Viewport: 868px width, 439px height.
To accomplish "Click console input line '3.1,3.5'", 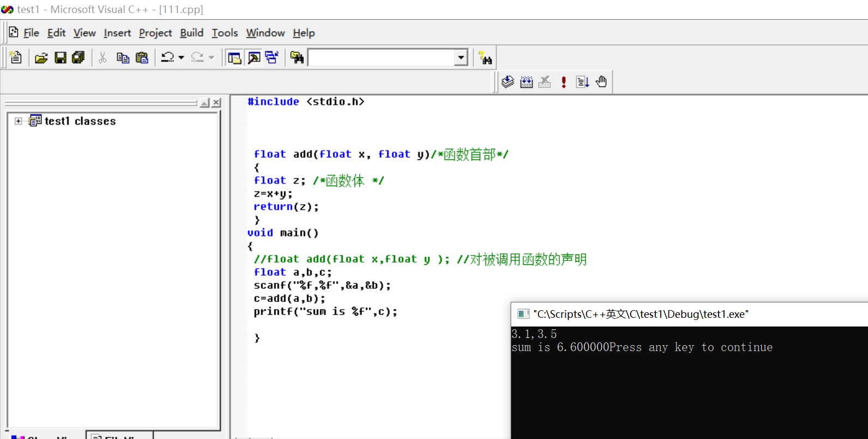I will 534,334.
